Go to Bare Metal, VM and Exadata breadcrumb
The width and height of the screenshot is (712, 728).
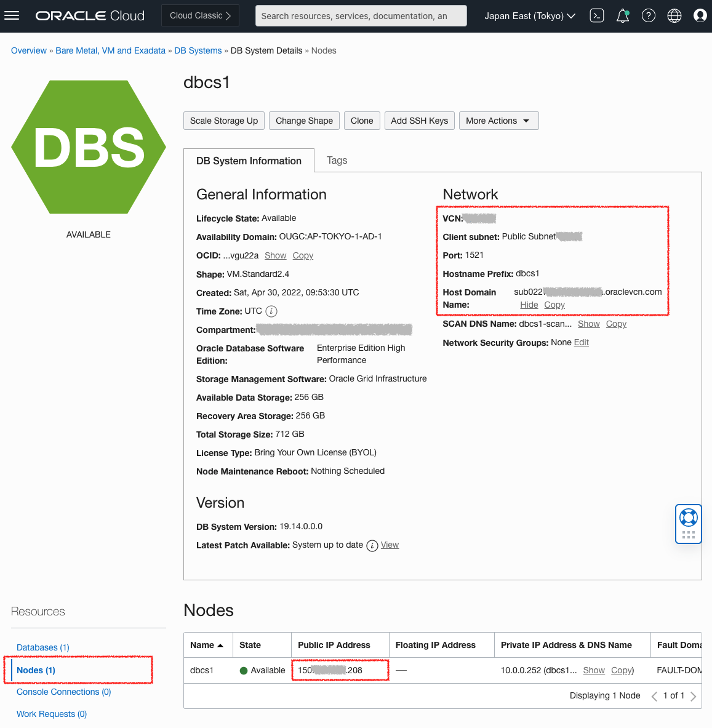click(111, 50)
